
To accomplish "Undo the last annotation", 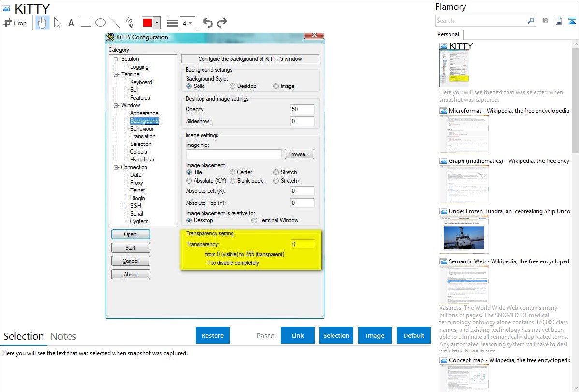I will tap(207, 23).
